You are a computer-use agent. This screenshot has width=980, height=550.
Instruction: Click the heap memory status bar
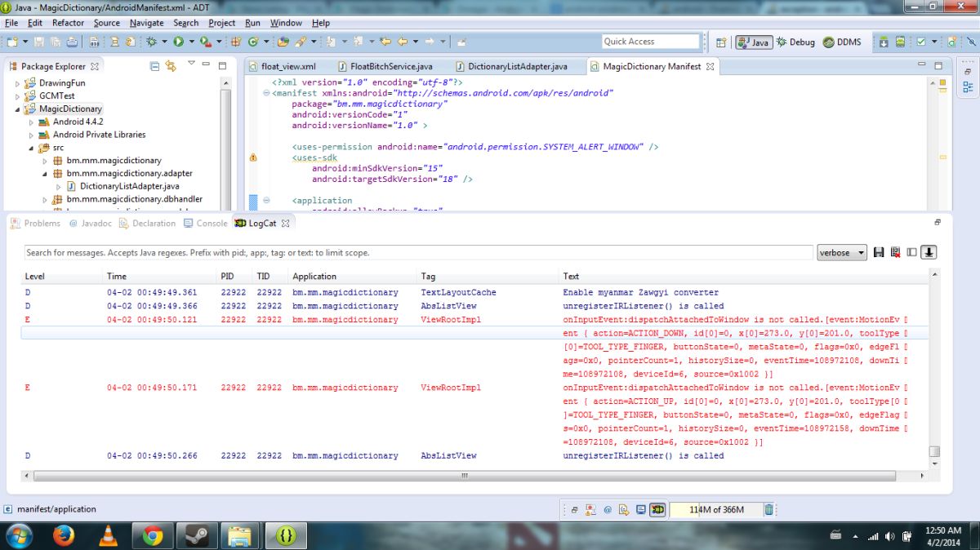(x=716, y=509)
